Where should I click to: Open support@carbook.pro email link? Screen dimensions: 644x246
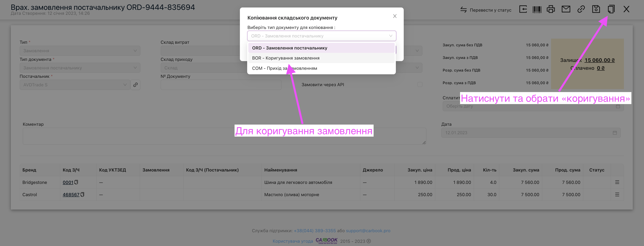point(368,231)
